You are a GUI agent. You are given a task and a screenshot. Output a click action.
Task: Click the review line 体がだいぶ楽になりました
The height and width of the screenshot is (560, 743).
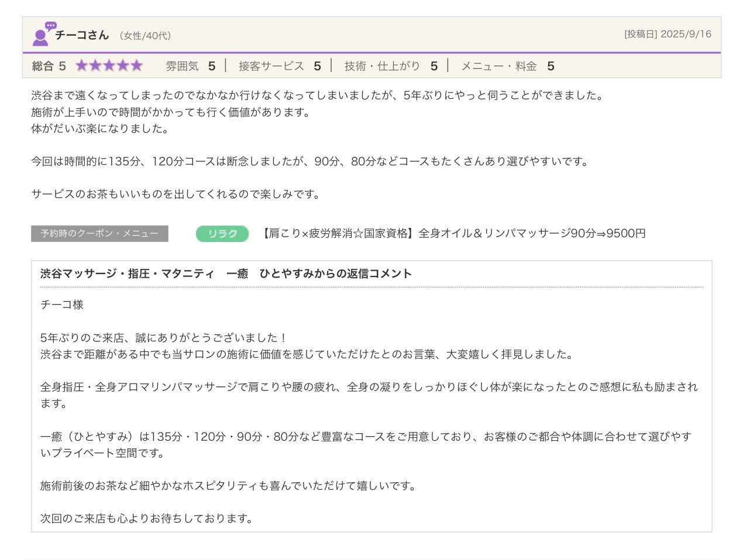(x=100, y=129)
